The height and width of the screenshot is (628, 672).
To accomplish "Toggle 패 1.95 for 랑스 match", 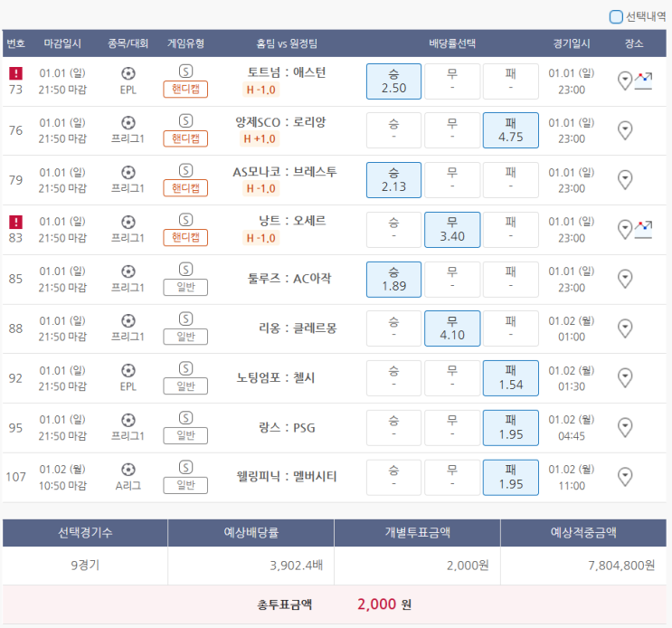I will pyautogui.click(x=511, y=428).
